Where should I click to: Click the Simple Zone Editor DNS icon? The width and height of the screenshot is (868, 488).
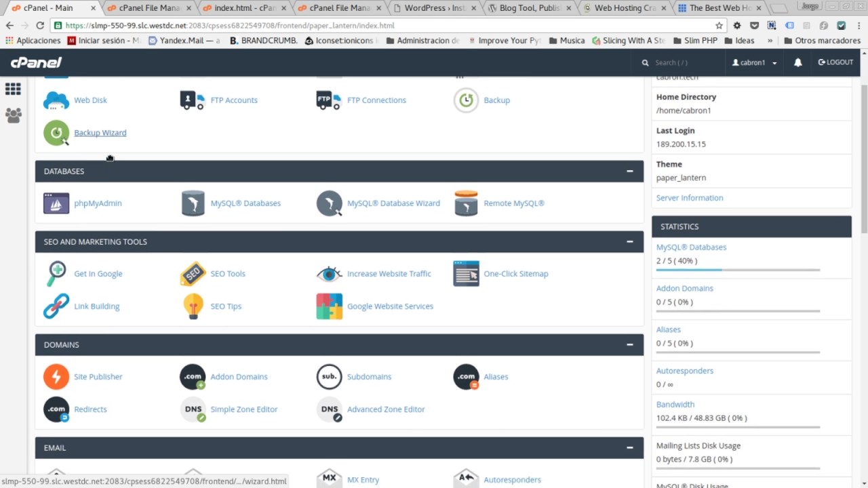point(193,409)
